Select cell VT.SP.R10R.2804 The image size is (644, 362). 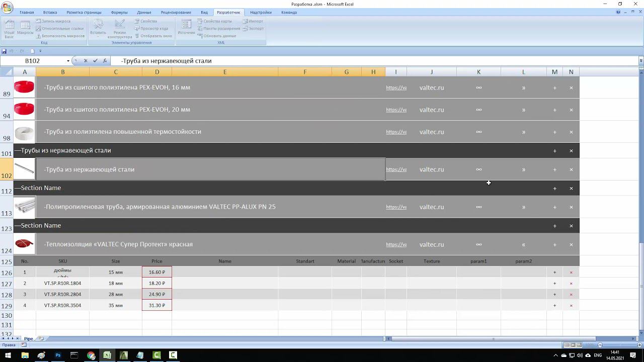pos(62,294)
